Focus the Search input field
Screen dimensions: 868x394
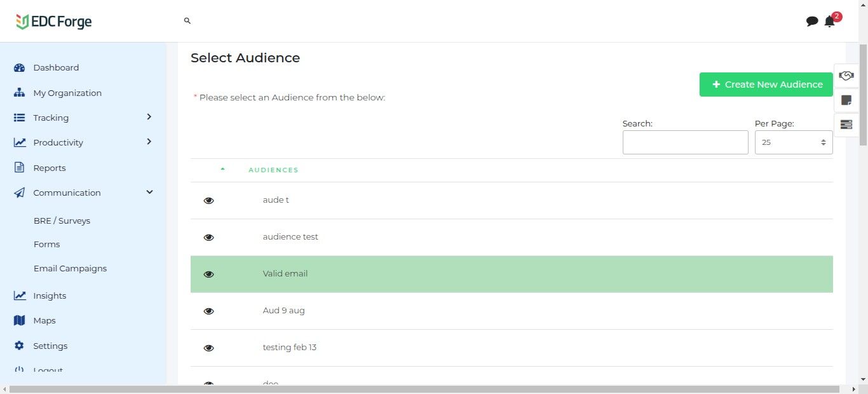tap(685, 142)
